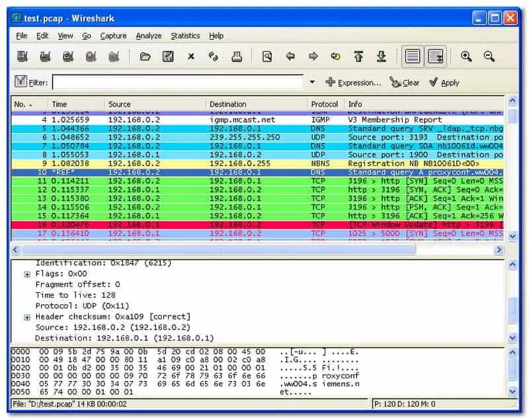Open the filter history dropdown arrow
Viewport: 529px width, 420px height.
point(312,82)
